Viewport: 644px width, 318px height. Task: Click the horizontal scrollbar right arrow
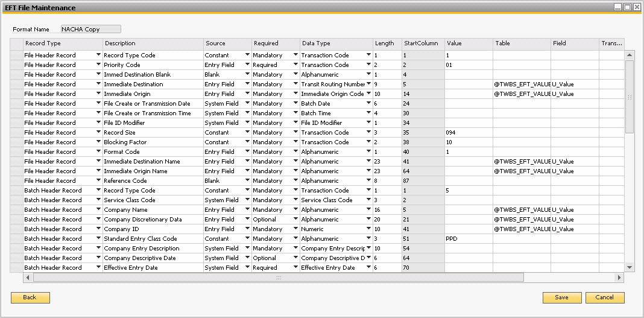pyautogui.click(x=619, y=278)
